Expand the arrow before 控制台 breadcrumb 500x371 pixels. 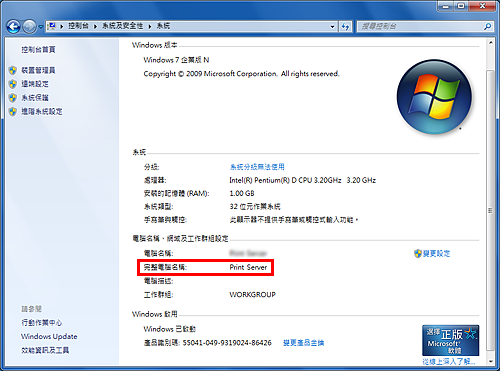pyautogui.click(x=62, y=26)
